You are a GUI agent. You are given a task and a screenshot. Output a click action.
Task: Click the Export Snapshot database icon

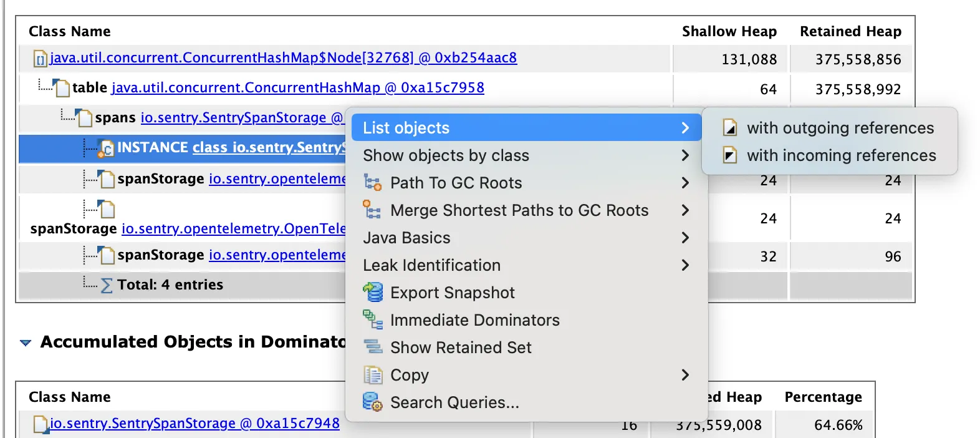click(x=373, y=292)
